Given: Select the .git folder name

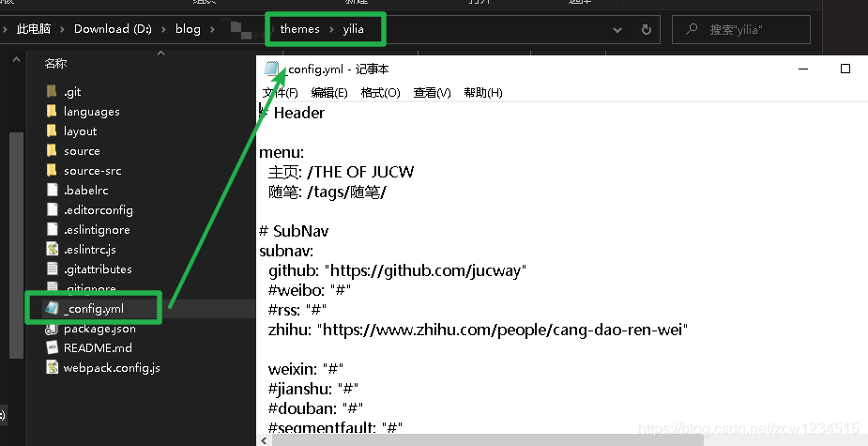Looking at the screenshot, I should coord(72,92).
